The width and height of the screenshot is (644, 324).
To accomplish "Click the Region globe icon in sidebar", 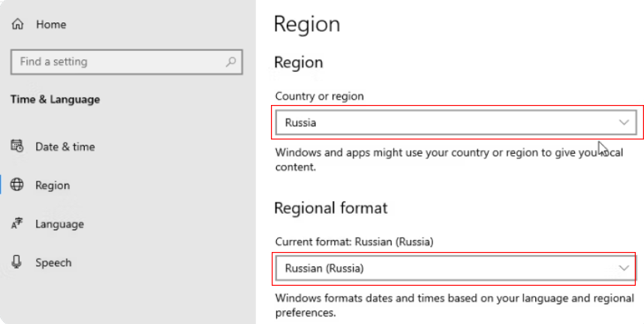I will click(x=17, y=185).
